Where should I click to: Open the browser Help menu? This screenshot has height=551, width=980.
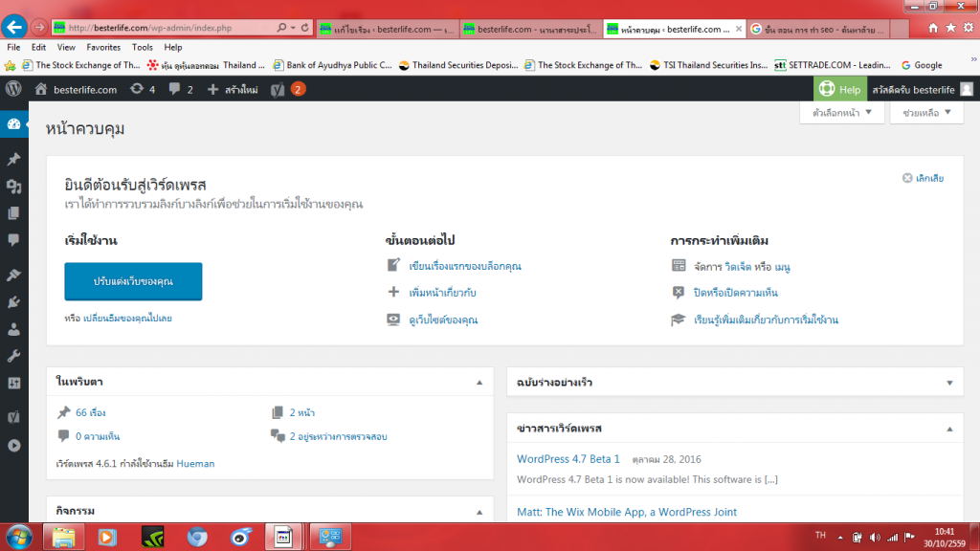(173, 48)
